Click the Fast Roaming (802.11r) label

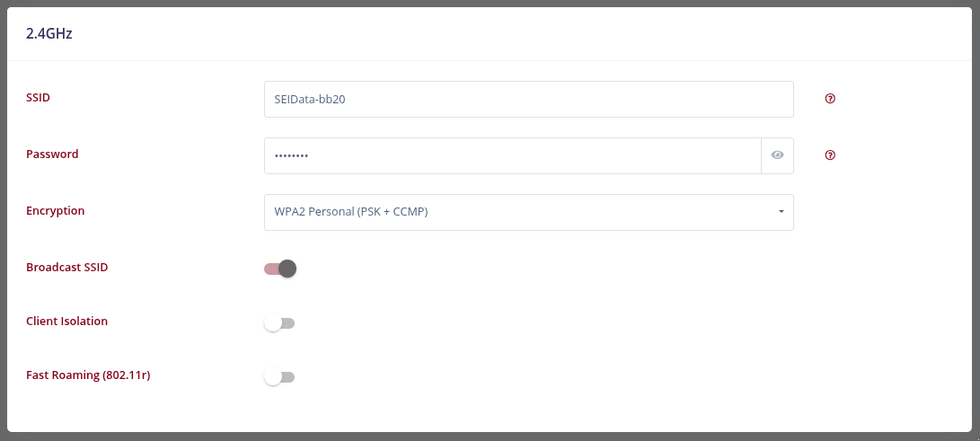[x=88, y=375]
